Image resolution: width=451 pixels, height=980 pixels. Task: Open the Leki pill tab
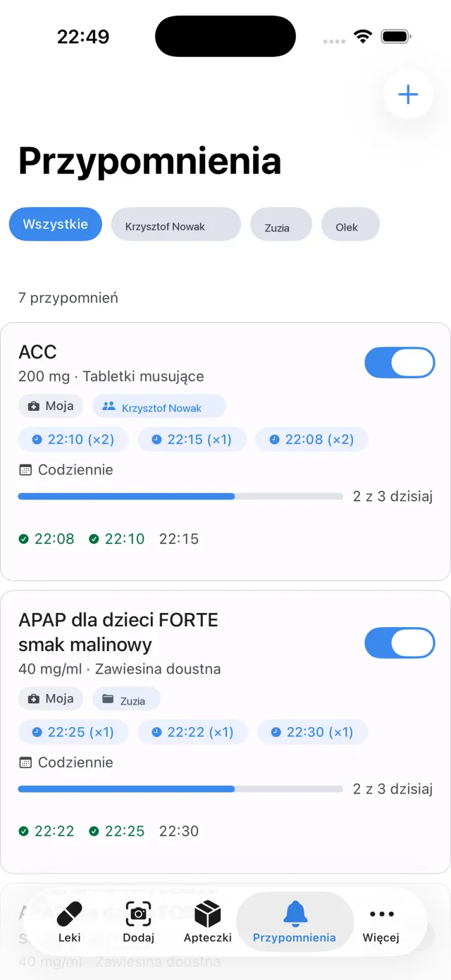click(70, 922)
